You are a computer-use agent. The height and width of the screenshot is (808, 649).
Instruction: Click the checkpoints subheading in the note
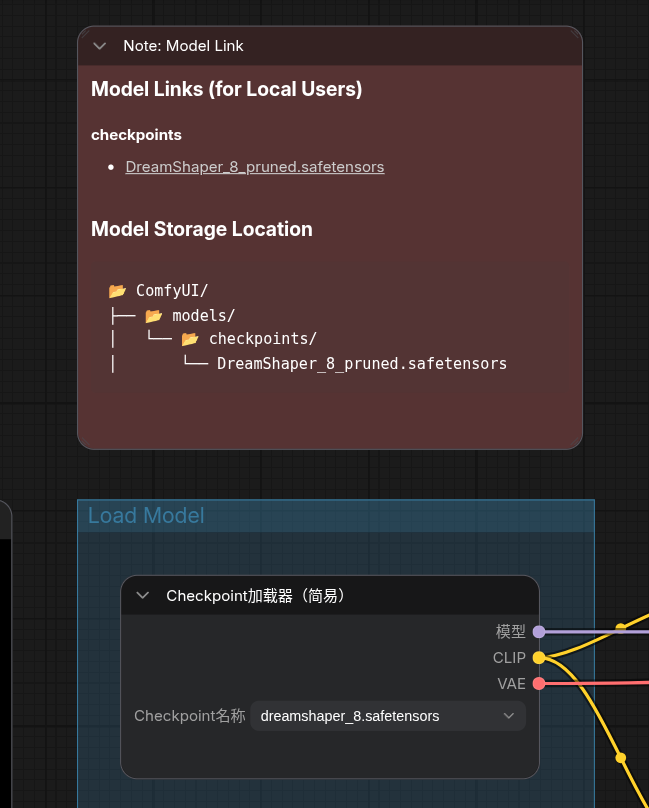tap(136, 135)
